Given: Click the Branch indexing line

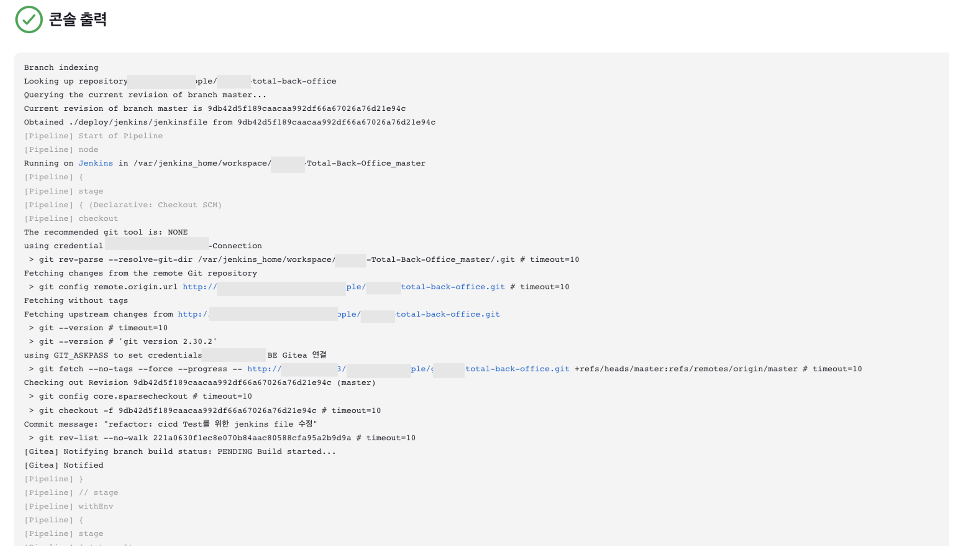Looking at the screenshot, I should click(x=61, y=67).
